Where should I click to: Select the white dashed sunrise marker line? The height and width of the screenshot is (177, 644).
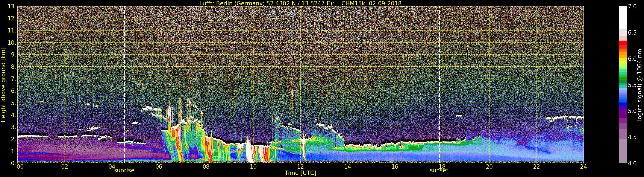tap(124, 85)
